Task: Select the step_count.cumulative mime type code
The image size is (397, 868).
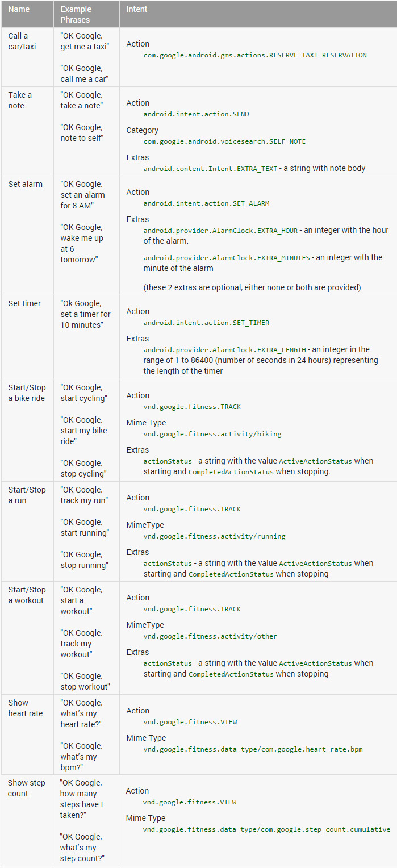Action: point(266,829)
